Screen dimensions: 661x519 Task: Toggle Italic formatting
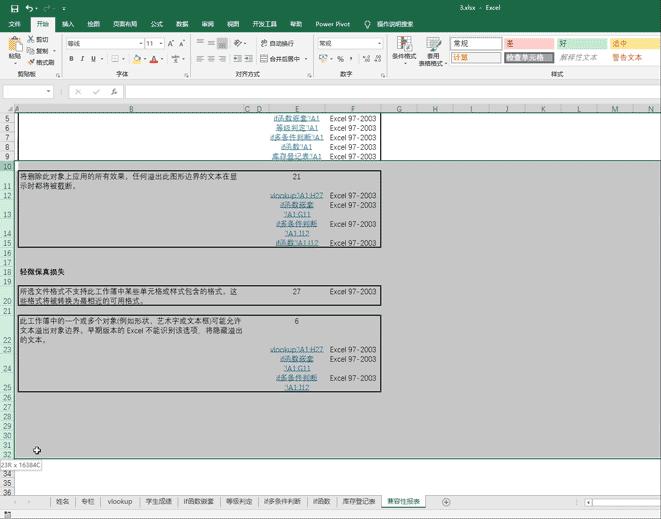[82, 59]
